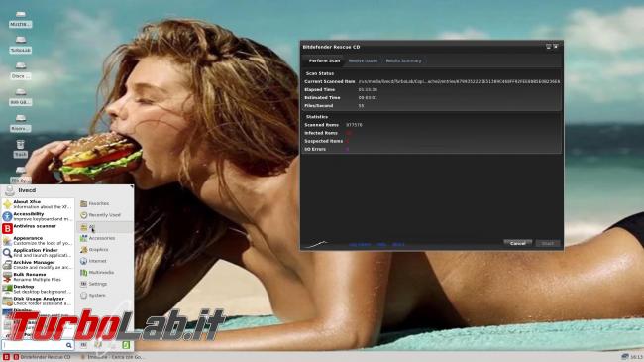Image resolution: width=644 pixels, height=362 pixels.
Task: Select the All category in the menu
Action: click(x=105, y=227)
